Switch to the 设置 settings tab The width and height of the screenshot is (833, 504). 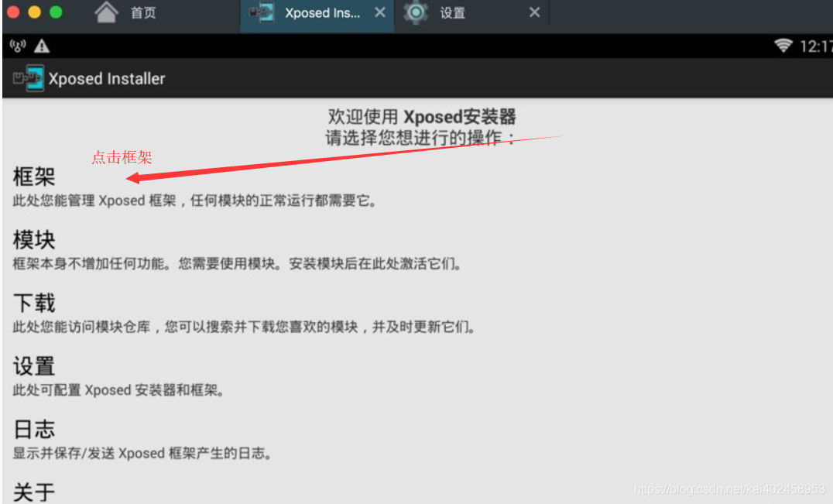point(453,12)
